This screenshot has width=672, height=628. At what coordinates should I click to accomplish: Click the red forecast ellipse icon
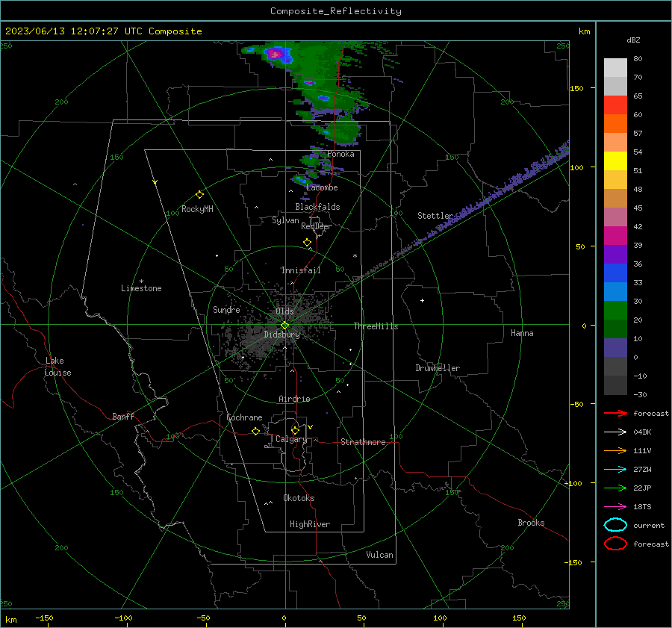pyautogui.click(x=615, y=544)
